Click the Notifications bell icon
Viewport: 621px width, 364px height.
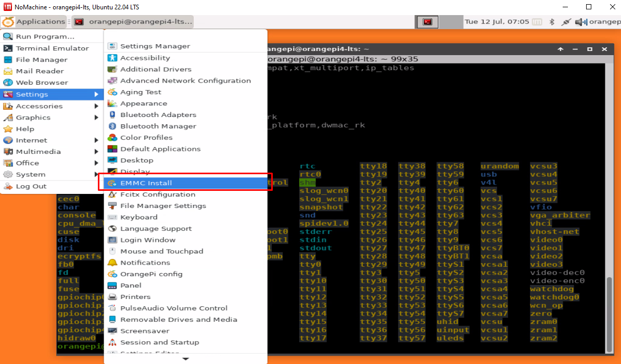point(112,263)
